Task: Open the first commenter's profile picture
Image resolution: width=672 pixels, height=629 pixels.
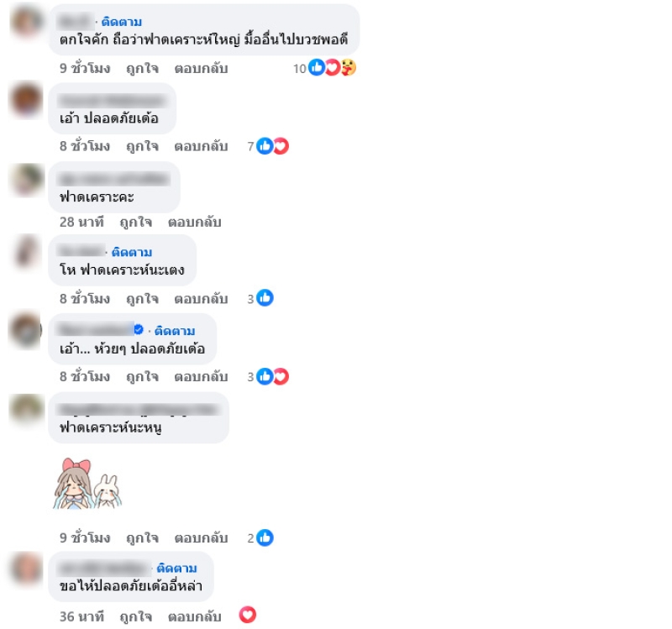Action: point(27,22)
